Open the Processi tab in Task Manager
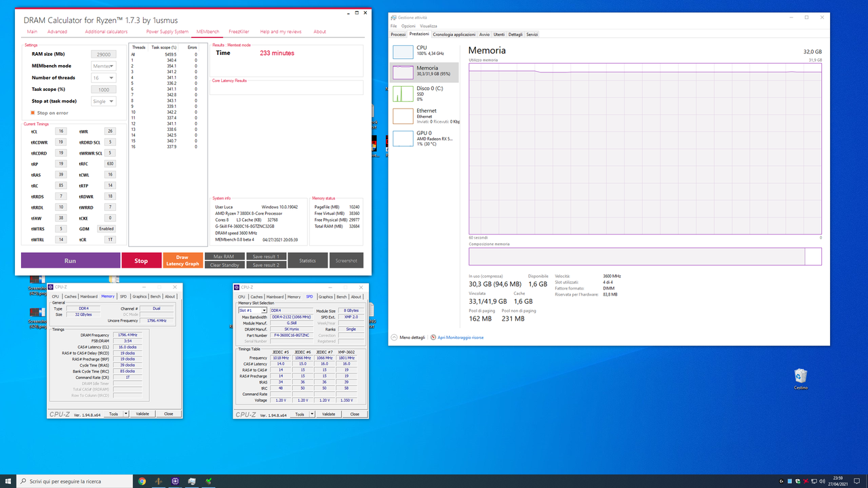868x488 pixels. [397, 34]
